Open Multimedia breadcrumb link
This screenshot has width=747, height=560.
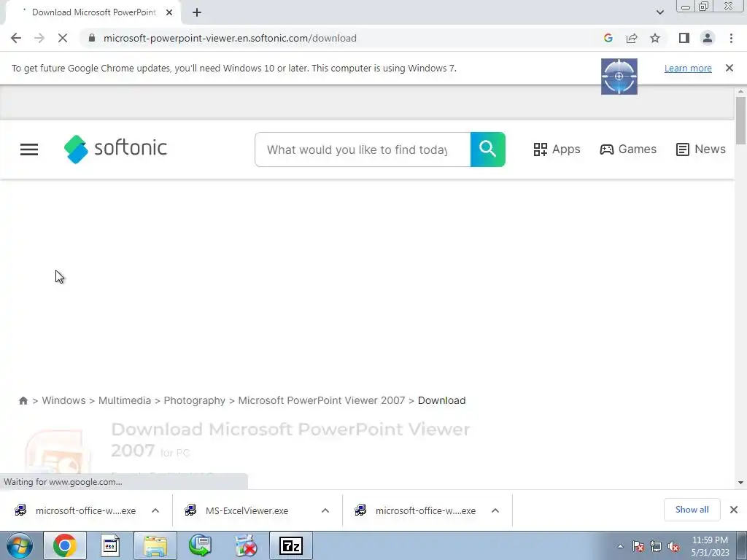coord(125,400)
